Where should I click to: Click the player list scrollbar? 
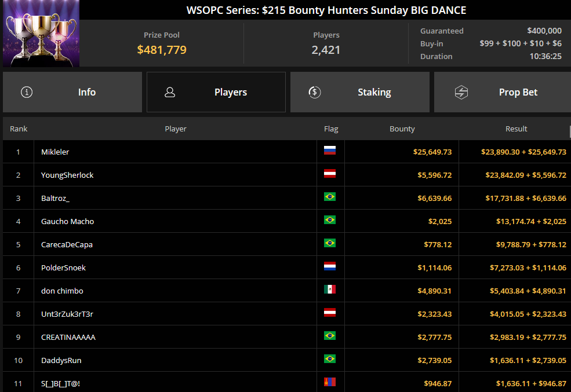570,131
